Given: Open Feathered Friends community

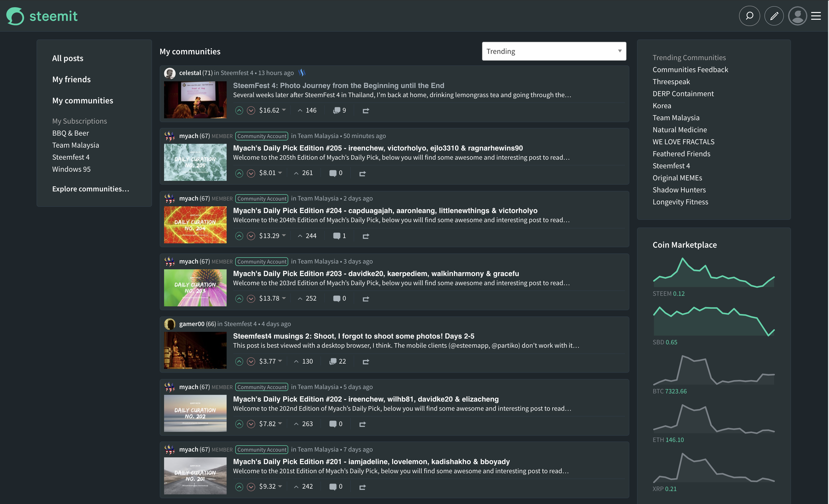Looking at the screenshot, I should click(x=681, y=154).
